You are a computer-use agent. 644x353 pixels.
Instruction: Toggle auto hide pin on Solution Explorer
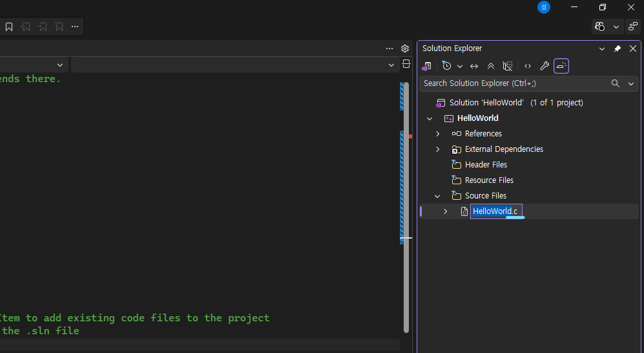pyautogui.click(x=618, y=48)
